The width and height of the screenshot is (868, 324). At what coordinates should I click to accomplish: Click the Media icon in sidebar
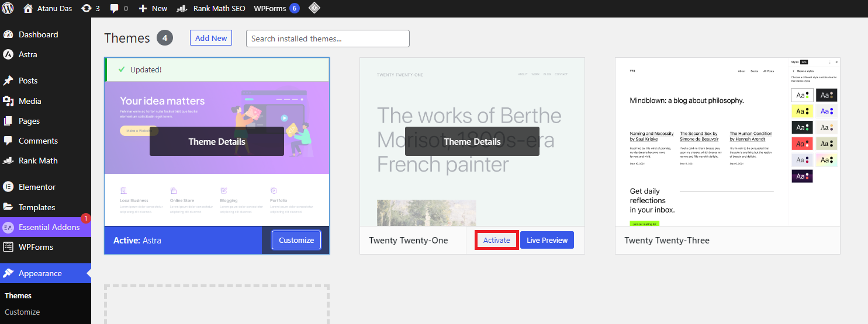coord(8,101)
